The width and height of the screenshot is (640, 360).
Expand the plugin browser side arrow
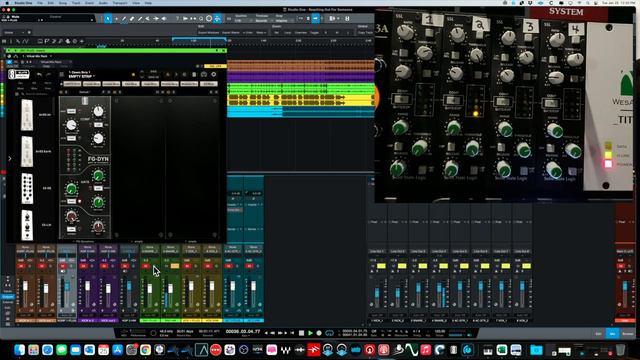click(x=10, y=158)
